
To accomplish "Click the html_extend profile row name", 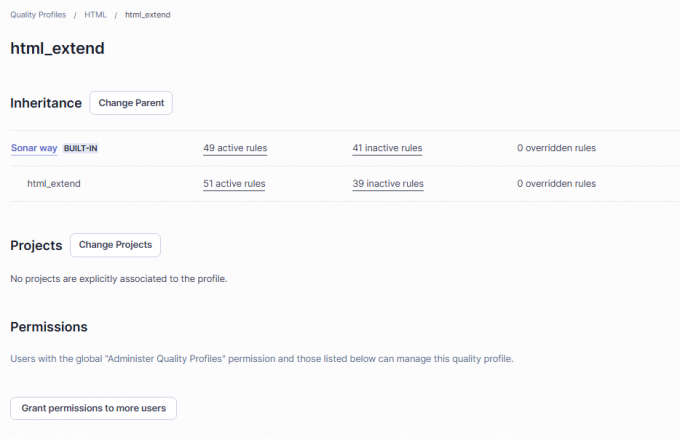I will [54, 183].
